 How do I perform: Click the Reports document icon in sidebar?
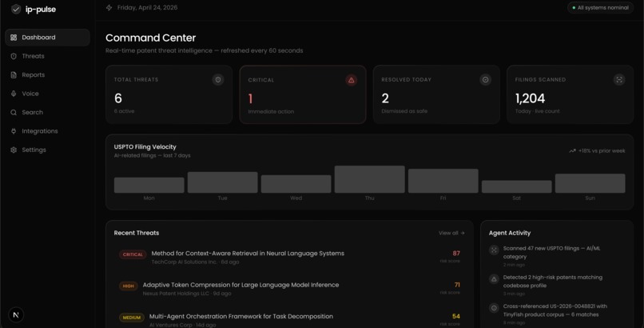tap(14, 75)
